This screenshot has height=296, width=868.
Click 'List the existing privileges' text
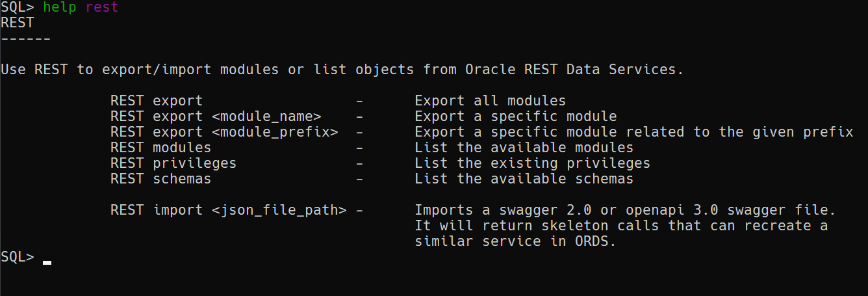point(533,163)
